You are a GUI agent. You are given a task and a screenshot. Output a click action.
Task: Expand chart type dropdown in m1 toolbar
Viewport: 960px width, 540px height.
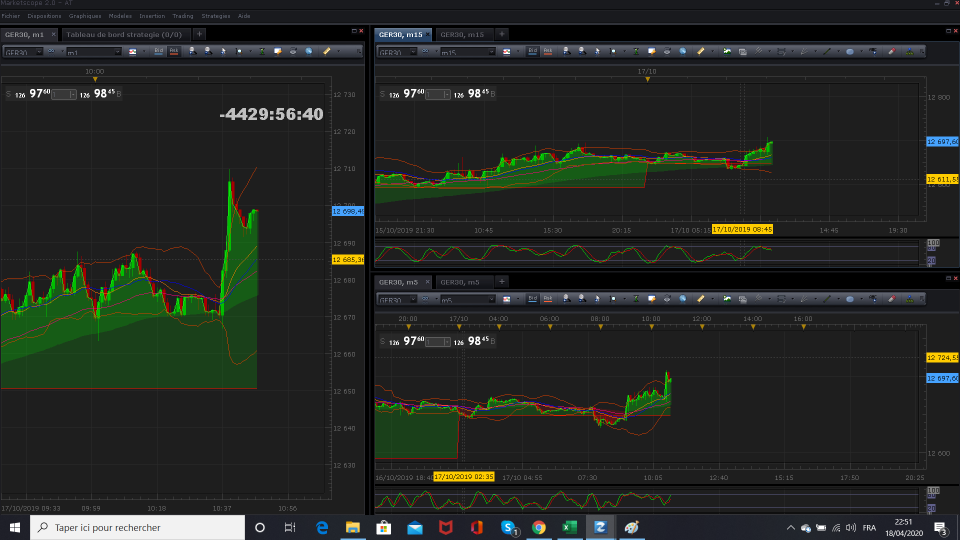[143, 52]
